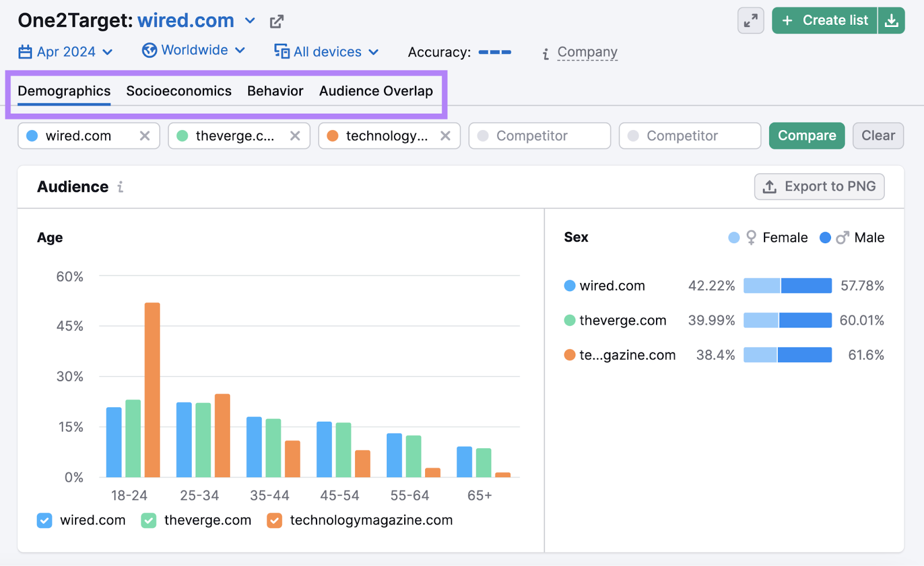Open wired.com in external link icon
924x566 pixels.
[x=277, y=22]
